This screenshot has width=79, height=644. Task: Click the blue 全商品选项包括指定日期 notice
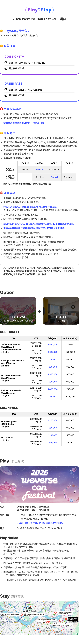[24, 123]
